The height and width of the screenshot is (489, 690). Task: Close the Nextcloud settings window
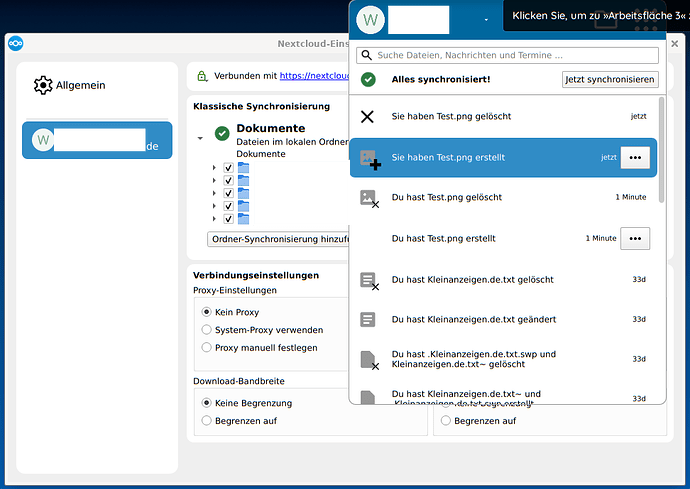[x=674, y=44]
